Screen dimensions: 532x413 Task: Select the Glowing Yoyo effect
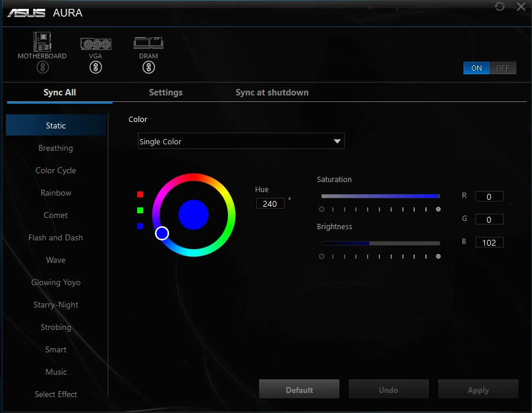(56, 282)
